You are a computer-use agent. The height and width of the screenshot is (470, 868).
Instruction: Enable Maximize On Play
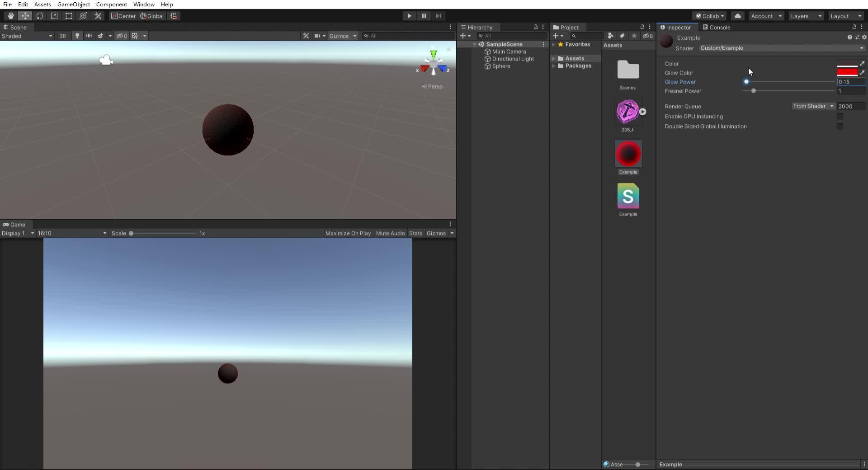click(348, 233)
